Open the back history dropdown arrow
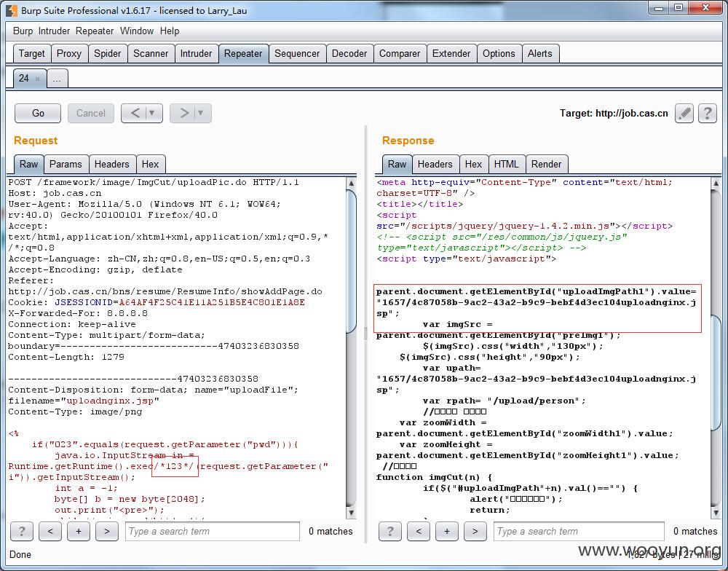This screenshot has height=571, width=728. click(x=152, y=113)
